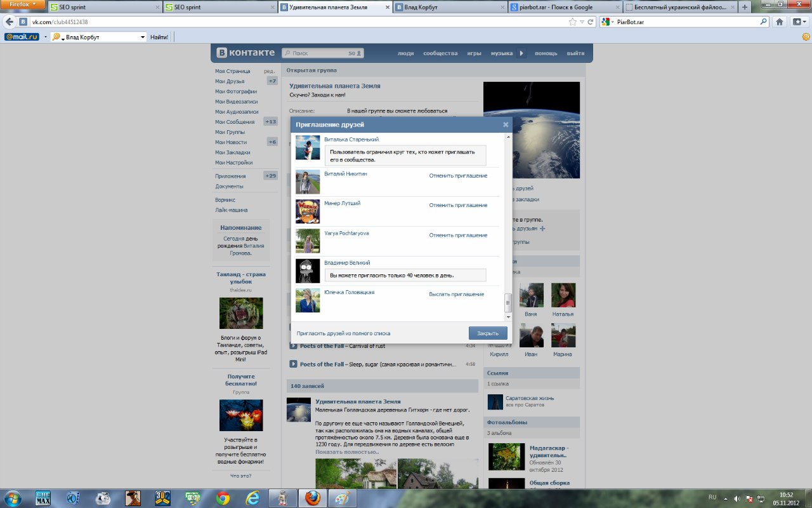Open the Саратовская жизнь link

pos(530,398)
